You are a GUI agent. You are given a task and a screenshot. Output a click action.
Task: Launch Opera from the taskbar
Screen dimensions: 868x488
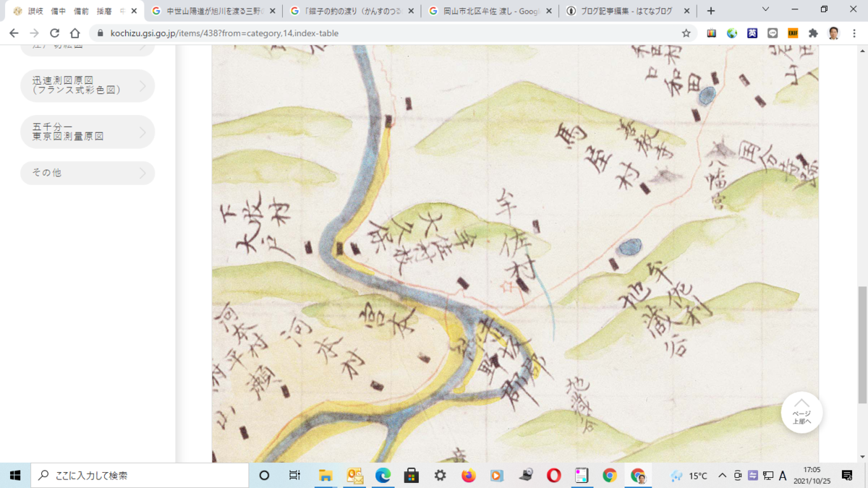(553, 475)
